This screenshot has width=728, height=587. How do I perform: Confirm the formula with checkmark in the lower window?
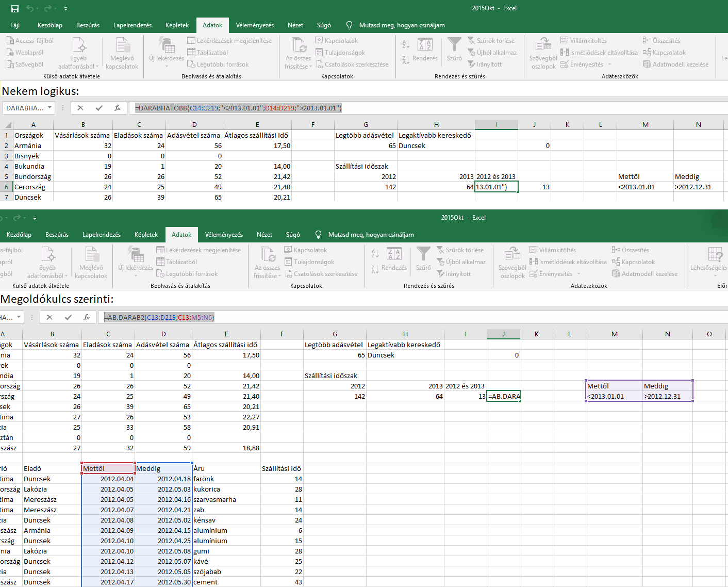[x=68, y=317]
